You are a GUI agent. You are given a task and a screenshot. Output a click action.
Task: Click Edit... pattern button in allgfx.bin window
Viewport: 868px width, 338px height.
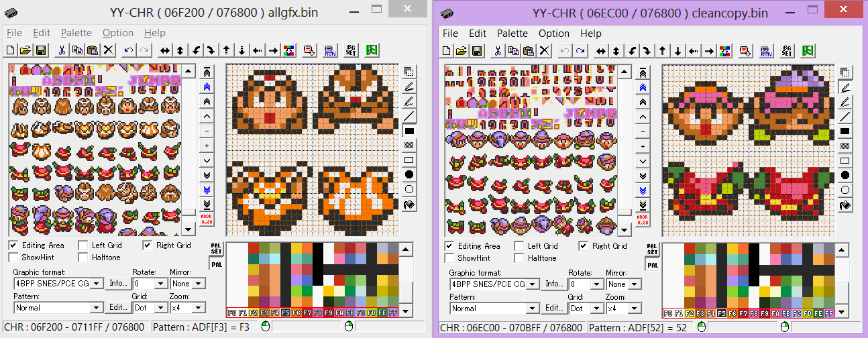[x=117, y=308]
